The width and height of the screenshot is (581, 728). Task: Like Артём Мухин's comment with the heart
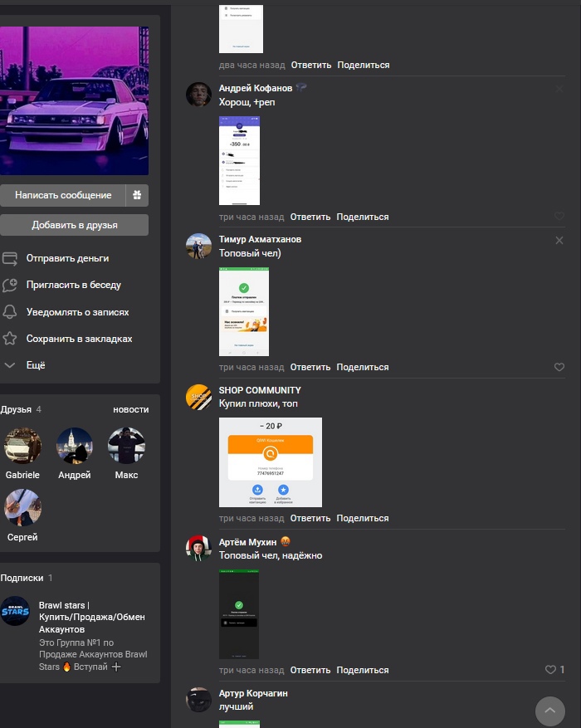tap(550, 670)
